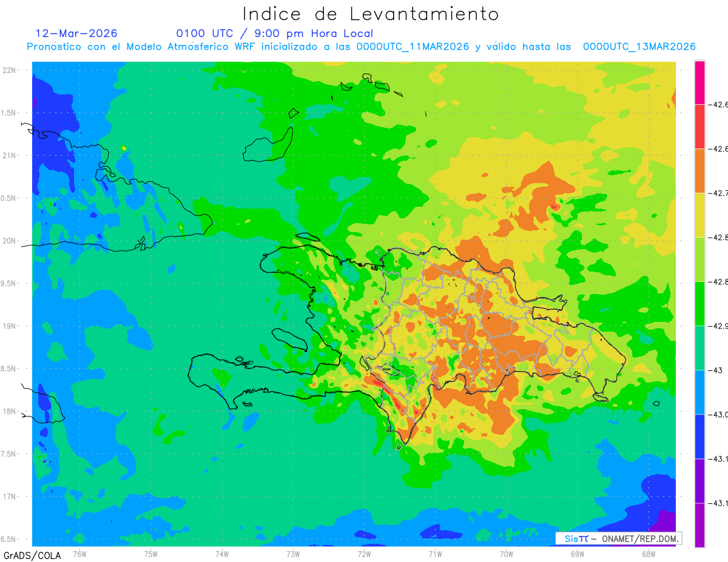Click the '12-Mar-2026' date label
This screenshot has width=728, height=562.
(x=76, y=33)
